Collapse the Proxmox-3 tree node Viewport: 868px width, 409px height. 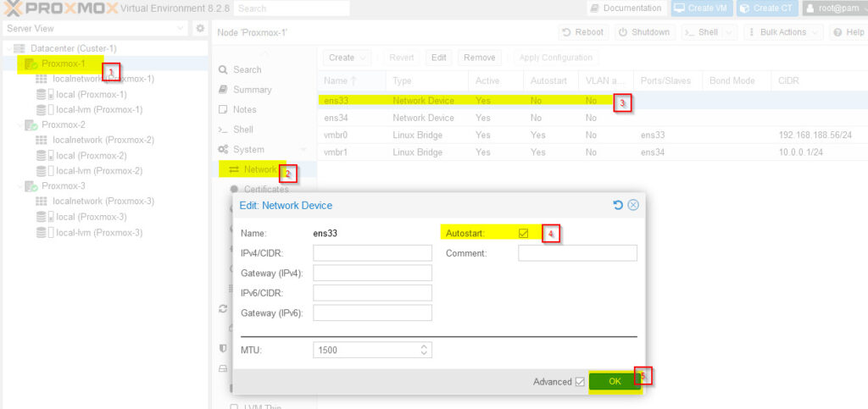(20, 185)
